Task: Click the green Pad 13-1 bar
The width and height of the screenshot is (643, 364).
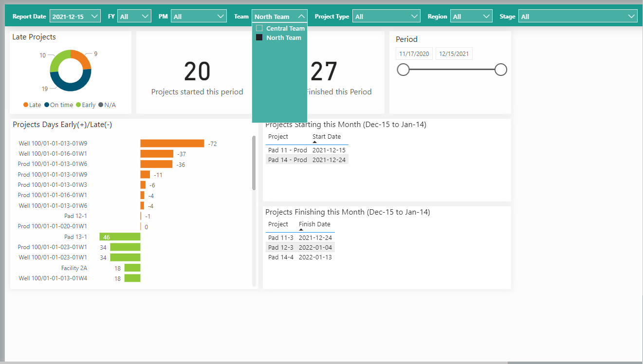Action: (120, 237)
